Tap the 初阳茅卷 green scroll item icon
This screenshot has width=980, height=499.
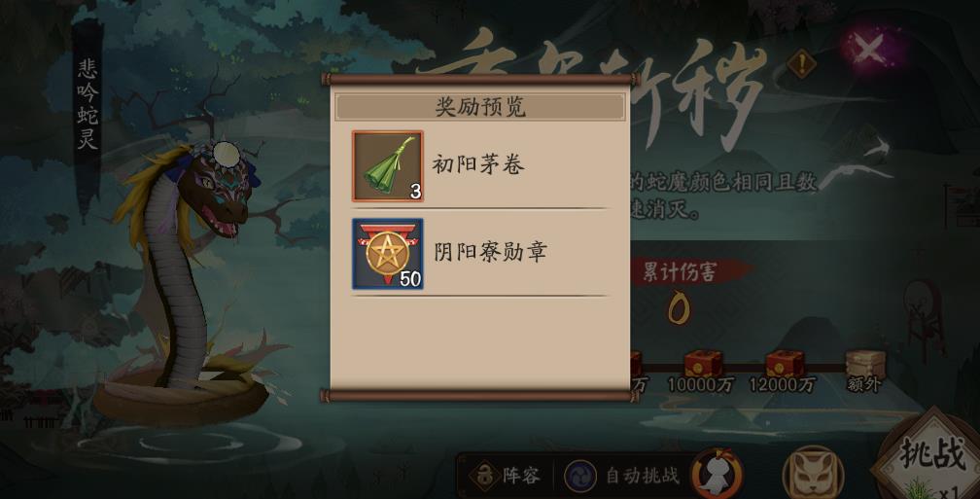click(x=388, y=165)
